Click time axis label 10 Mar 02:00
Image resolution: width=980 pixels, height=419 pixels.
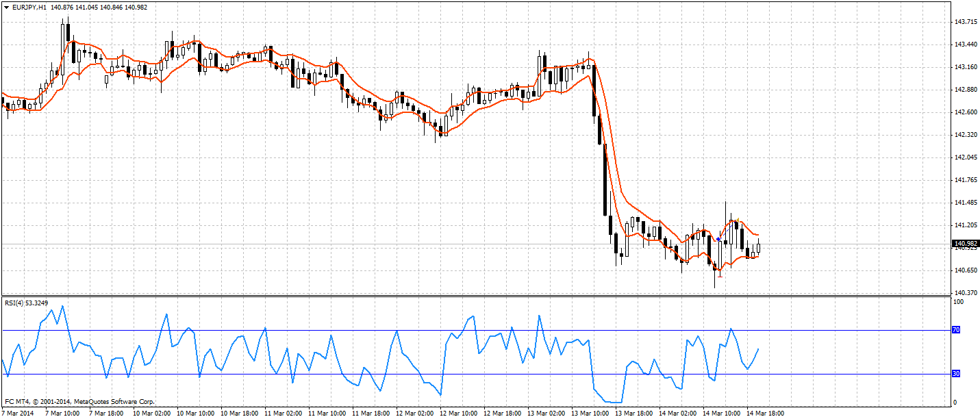(151, 414)
